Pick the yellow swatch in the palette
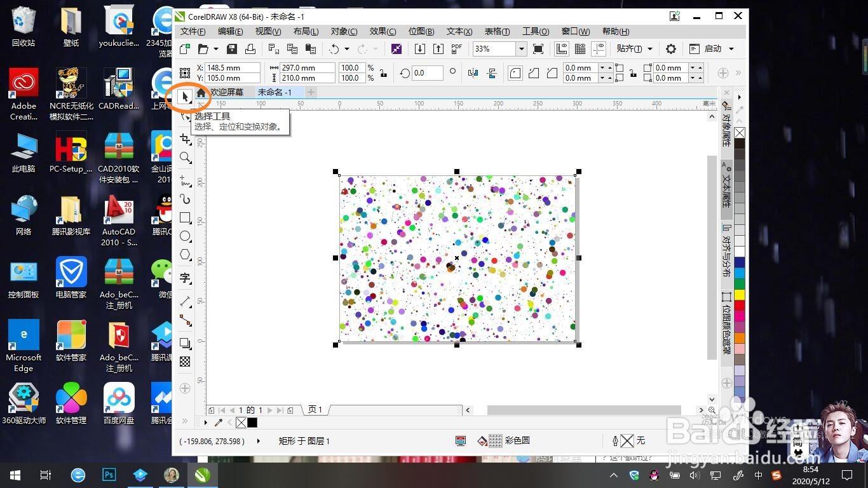Screen dimensions: 868x488 [740, 294]
